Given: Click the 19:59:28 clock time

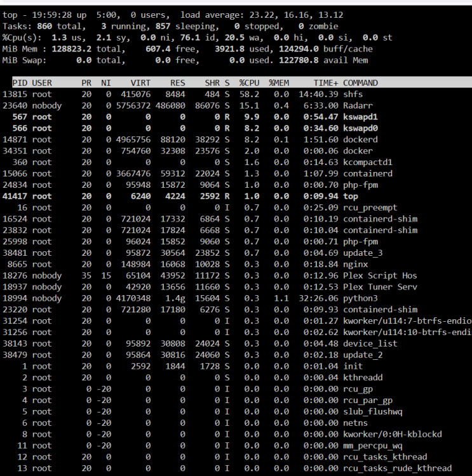Looking at the screenshot, I should [x=51, y=15].
